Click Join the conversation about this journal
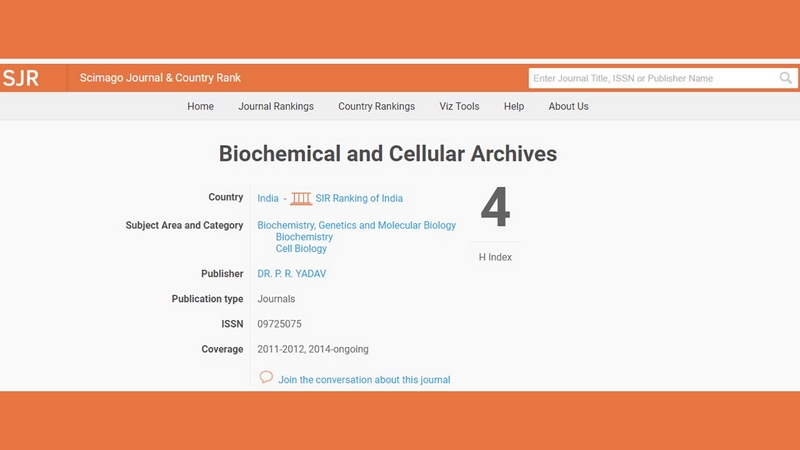Screen dimensions: 800x450 [364, 380]
